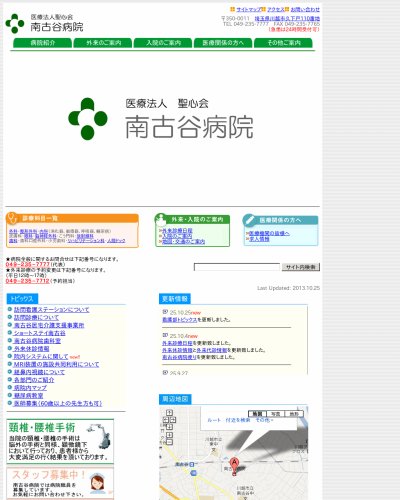Viewport: 400px width, 500px height.
Task: Expand the その他 dropdown in the map bubble
Action: [x=264, y=420]
